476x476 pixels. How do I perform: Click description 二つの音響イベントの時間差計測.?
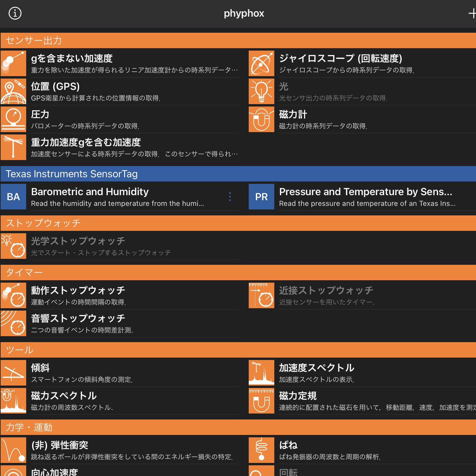[82, 330]
